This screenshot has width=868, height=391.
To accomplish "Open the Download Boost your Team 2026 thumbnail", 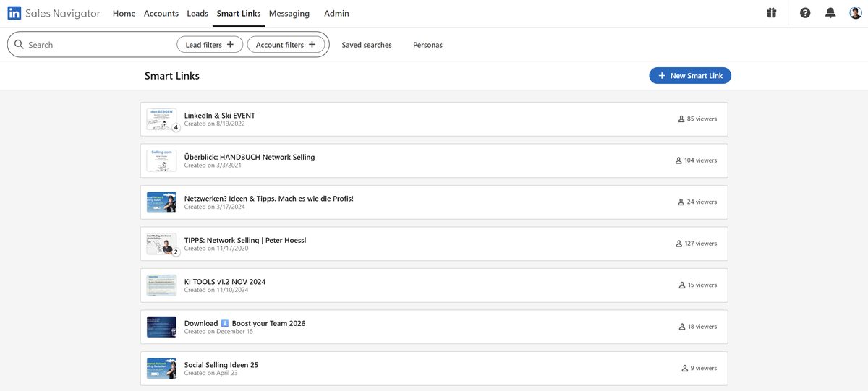I will [x=161, y=327].
